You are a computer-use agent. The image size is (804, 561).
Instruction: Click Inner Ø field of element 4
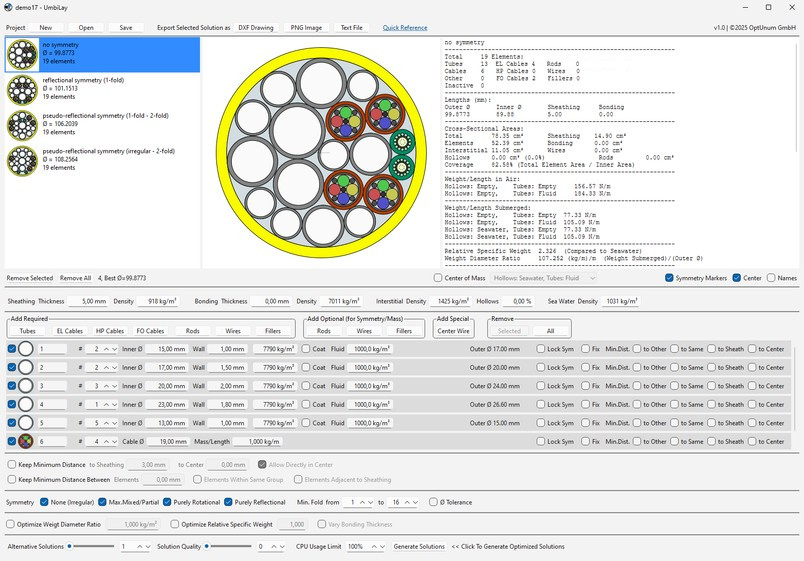166,404
